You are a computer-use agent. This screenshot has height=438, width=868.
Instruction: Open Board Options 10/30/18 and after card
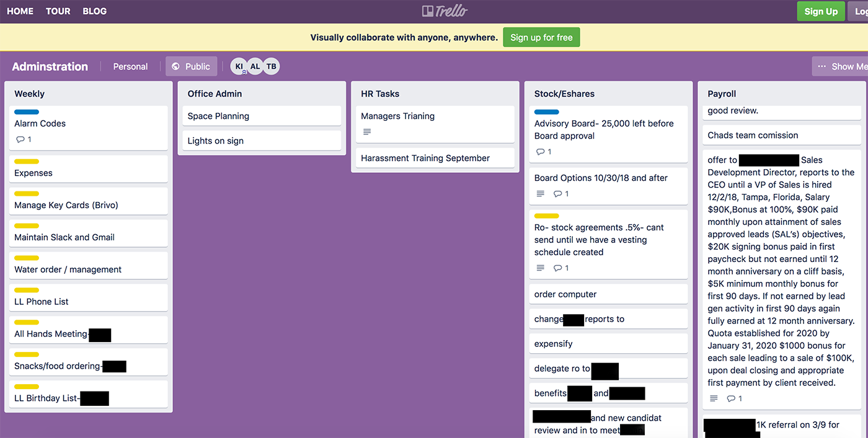[x=609, y=186]
